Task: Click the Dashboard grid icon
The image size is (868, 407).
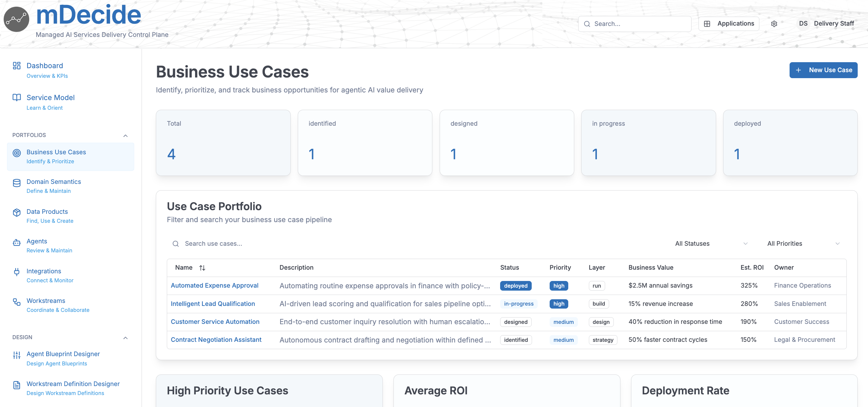Action: 17,66
